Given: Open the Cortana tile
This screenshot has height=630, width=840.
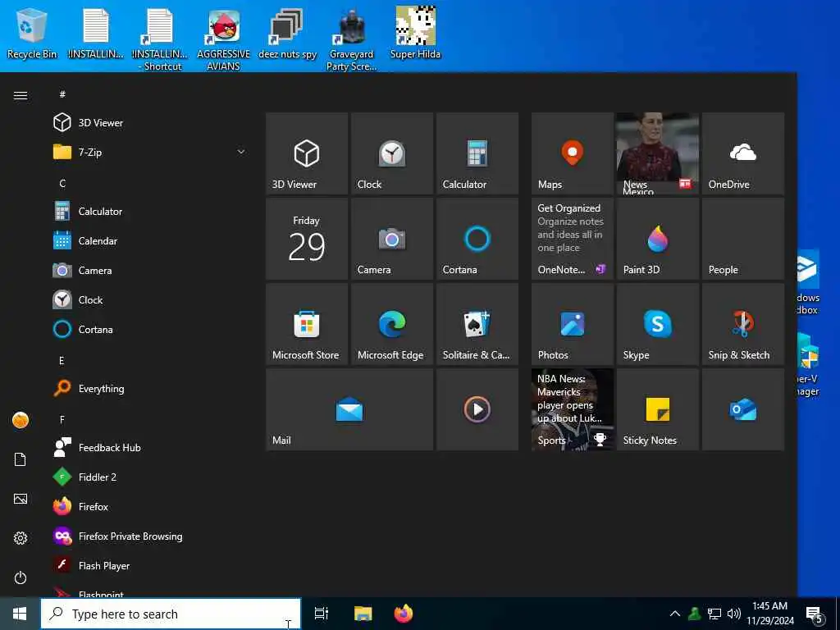Looking at the screenshot, I should (477, 239).
